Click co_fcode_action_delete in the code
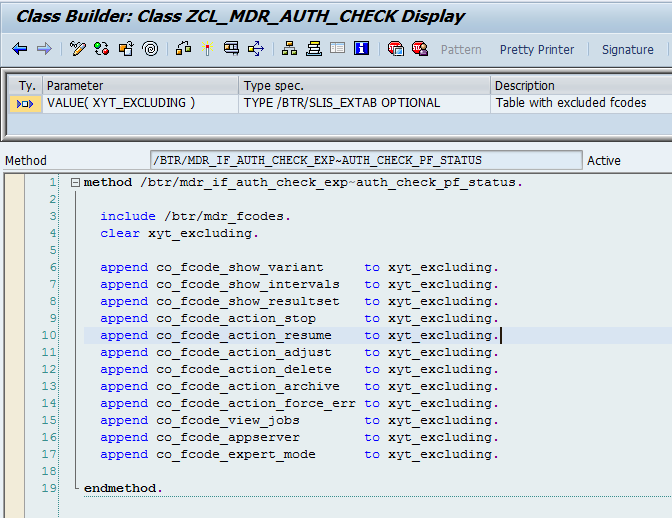The image size is (672, 518). tap(244, 370)
